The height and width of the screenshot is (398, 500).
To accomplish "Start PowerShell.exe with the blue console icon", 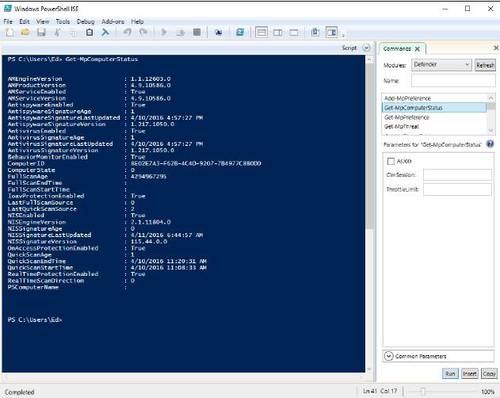I will [240, 32].
